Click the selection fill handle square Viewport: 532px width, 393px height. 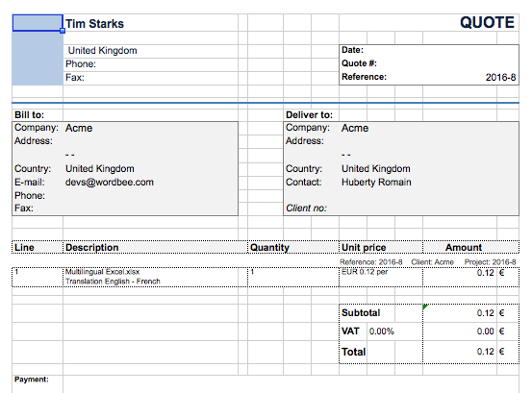[x=63, y=31]
